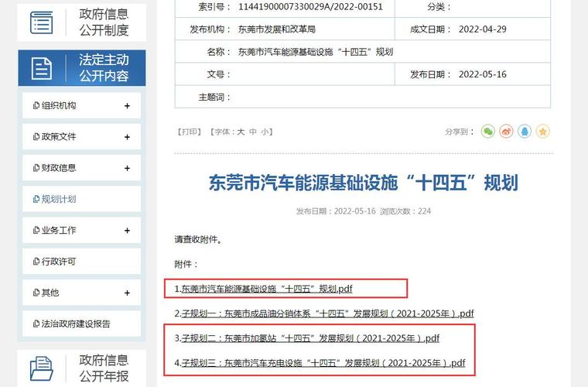Click the view count 浏览次数：224

[x=405, y=211]
